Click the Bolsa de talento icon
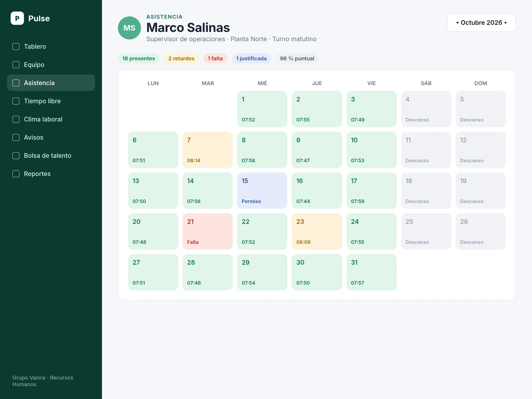Screen dimensions: 532x399 tap(16, 156)
